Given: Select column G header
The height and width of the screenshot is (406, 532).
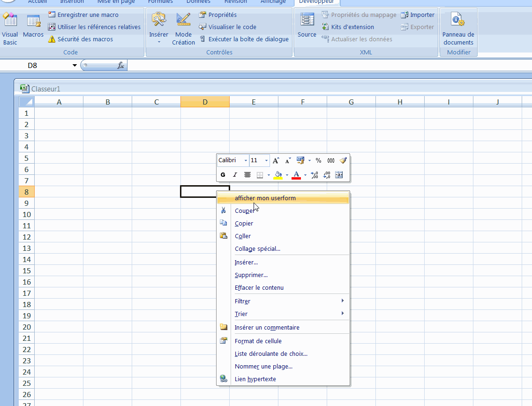Looking at the screenshot, I should click(x=351, y=102).
